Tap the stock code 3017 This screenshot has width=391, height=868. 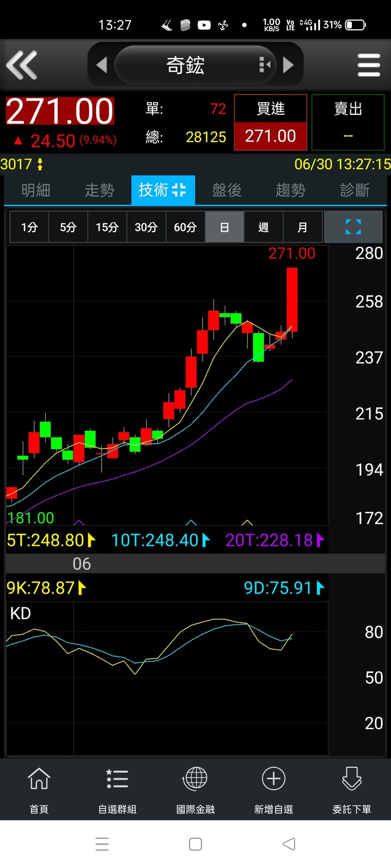click(x=16, y=164)
